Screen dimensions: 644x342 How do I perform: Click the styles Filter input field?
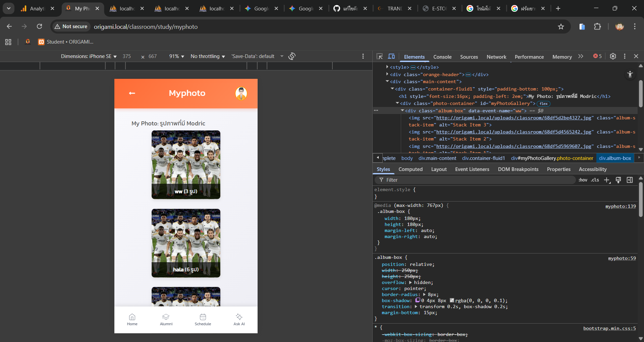point(476,180)
